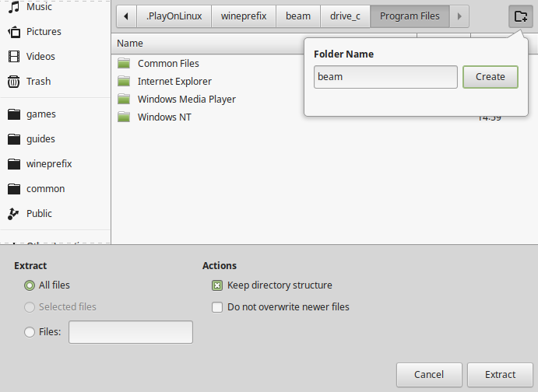Viewport: 538px width, 392px height.
Task: Click the Internet Explorer folder icon
Action: pyautogui.click(x=124, y=81)
